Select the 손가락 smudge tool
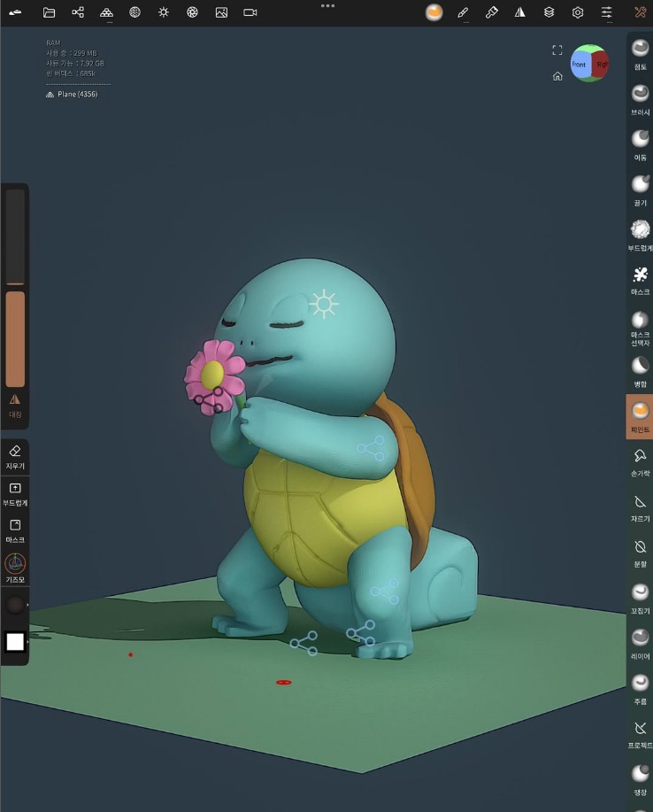The width and height of the screenshot is (653, 812). pyautogui.click(x=640, y=462)
